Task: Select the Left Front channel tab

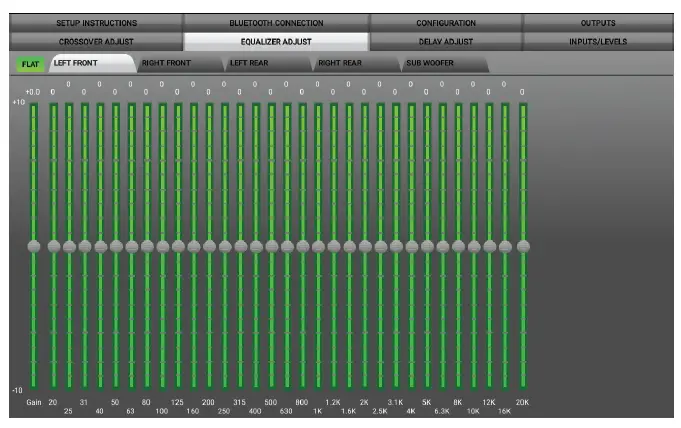Action: 91,63
